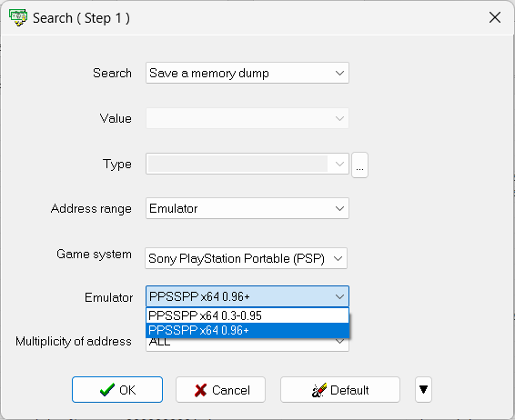Click the red X icon on Cancel
The height and width of the screenshot is (420, 515).
pyautogui.click(x=200, y=390)
